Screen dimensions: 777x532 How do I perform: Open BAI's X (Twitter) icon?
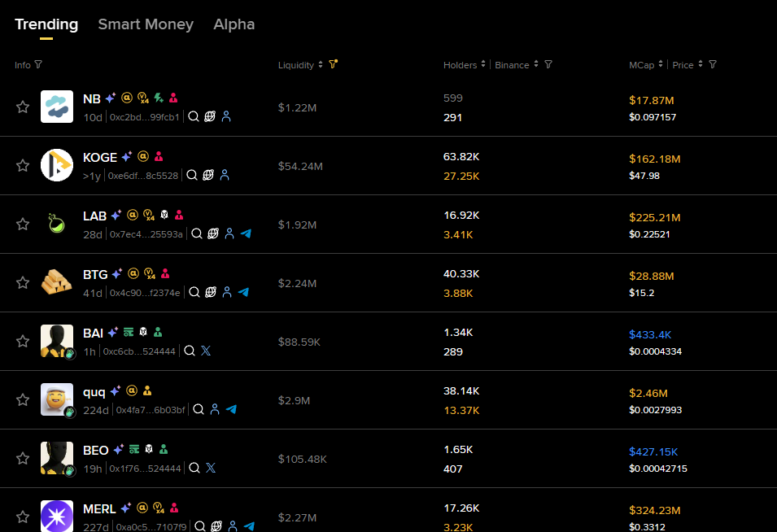(x=206, y=351)
